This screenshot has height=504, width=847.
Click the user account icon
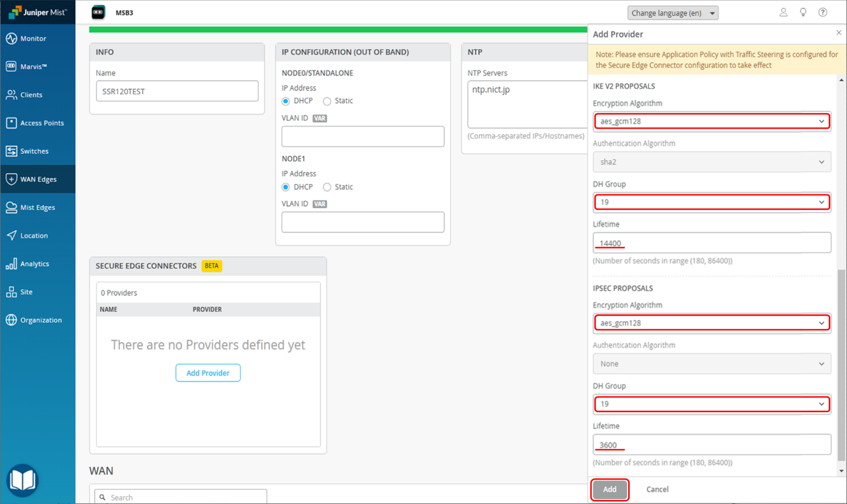pyautogui.click(x=783, y=13)
